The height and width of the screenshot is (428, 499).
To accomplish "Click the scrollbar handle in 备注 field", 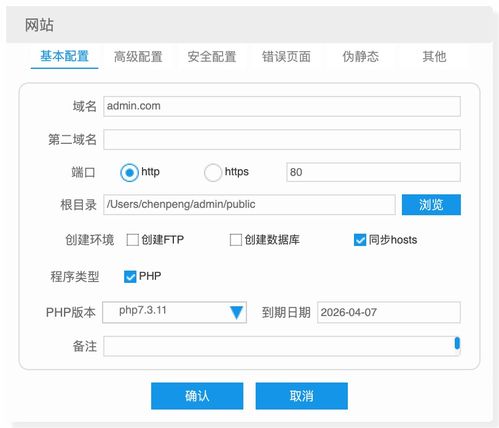I will [x=457, y=343].
